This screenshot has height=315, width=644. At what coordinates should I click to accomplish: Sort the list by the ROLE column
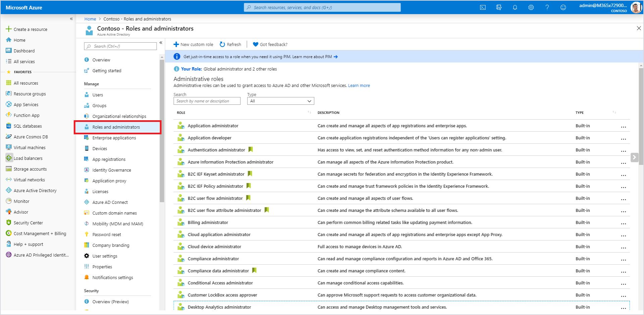coord(181,113)
